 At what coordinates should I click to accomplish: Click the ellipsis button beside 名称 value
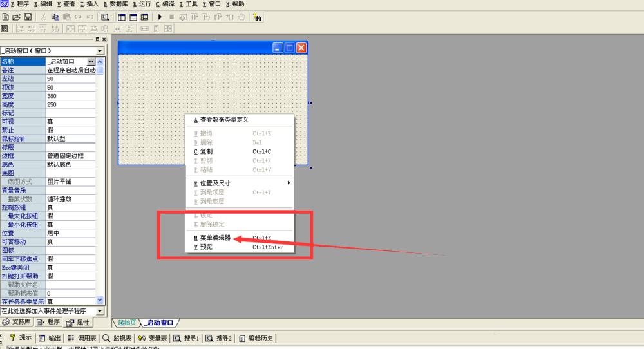click(x=91, y=61)
